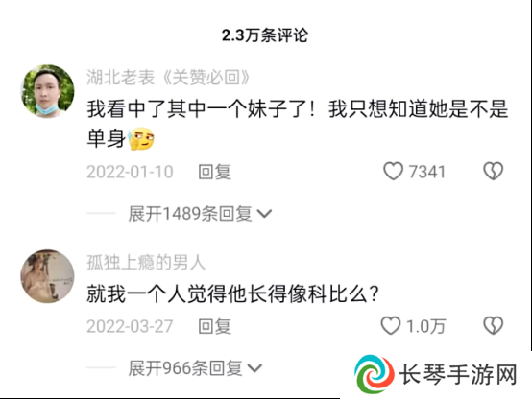532x399 pixels.
Task: Click the thinking emoji in first comment
Action: coord(141,139)
